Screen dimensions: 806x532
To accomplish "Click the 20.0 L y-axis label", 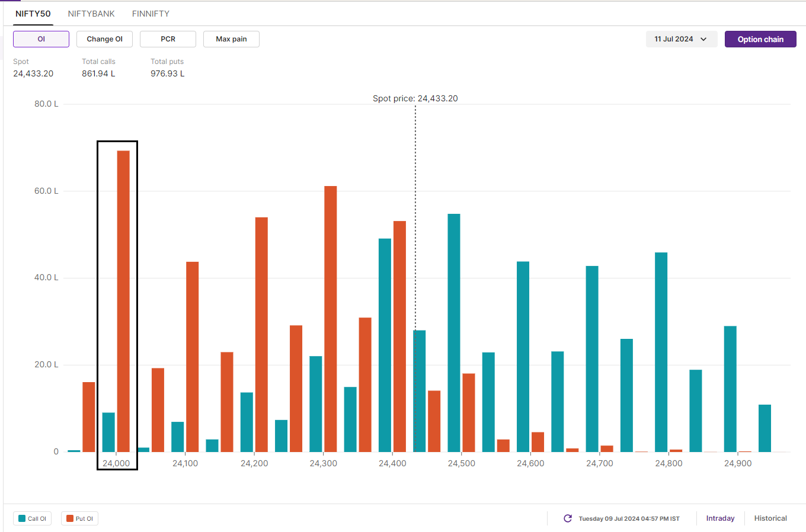I will tap(46, 364).
